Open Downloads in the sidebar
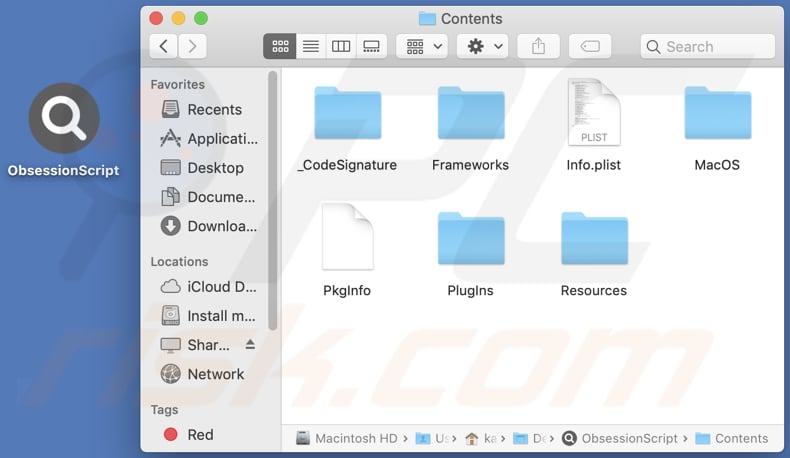The height and width of the screenshot is (458, 790). point(222,226)
